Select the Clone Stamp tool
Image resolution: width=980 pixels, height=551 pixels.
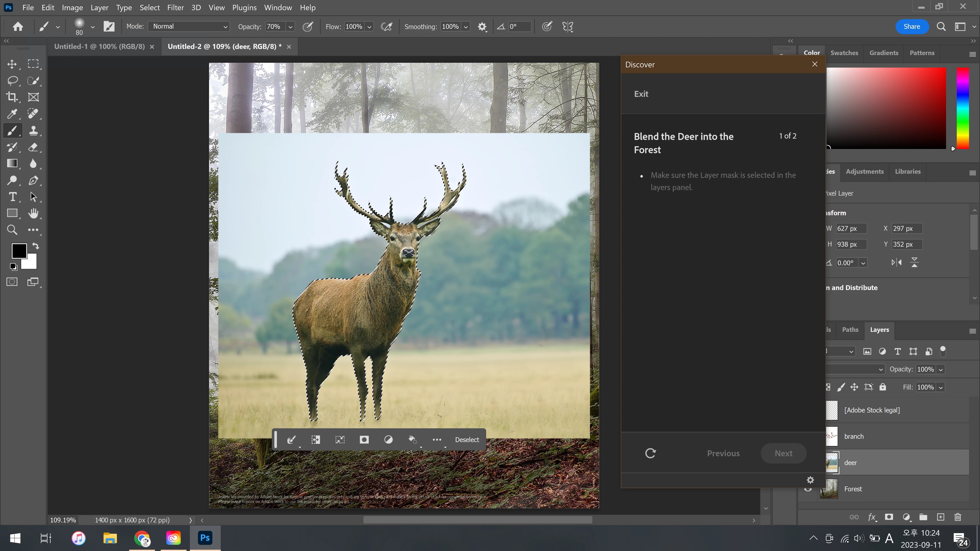click(33, 130)
